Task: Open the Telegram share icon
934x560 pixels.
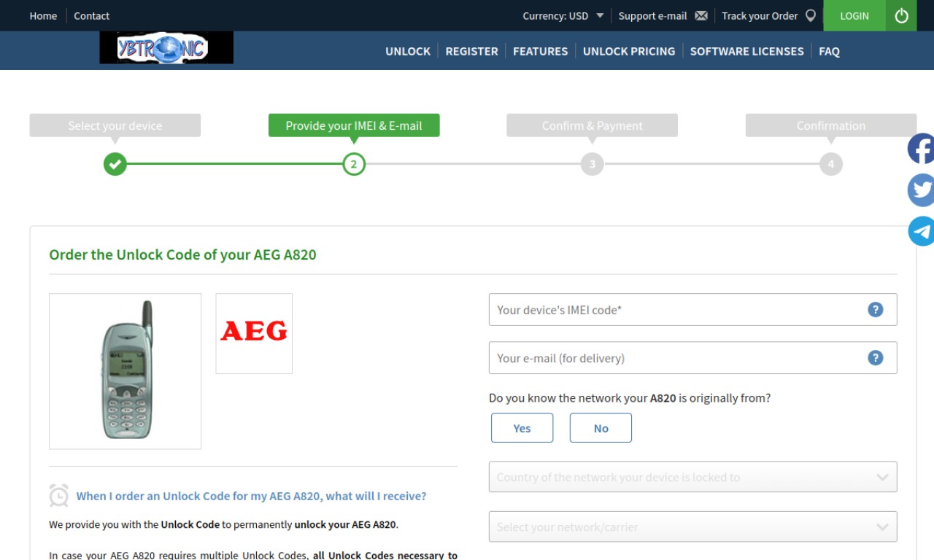Action: (x=922, y=231)
